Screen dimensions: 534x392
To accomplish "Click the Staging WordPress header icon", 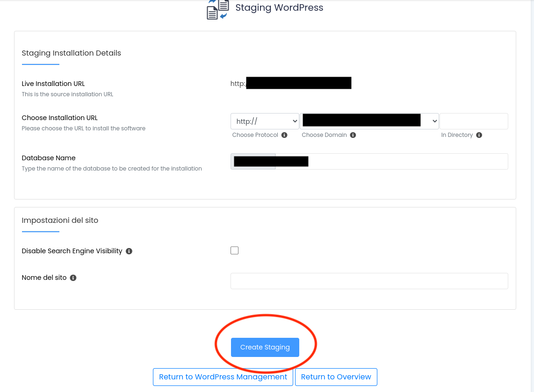I will 217,9.
